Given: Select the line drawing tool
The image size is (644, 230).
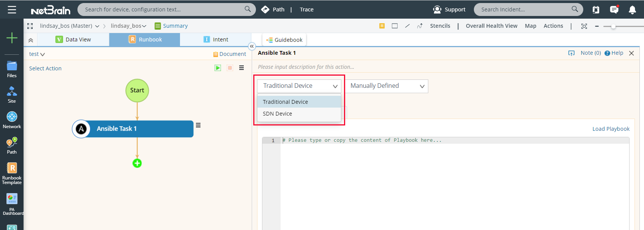Looking at the screenshot, I should tap(407, 26).
